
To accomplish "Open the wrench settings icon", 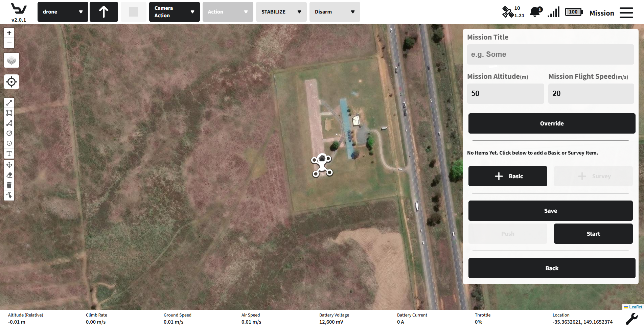I will click(631, 319).
